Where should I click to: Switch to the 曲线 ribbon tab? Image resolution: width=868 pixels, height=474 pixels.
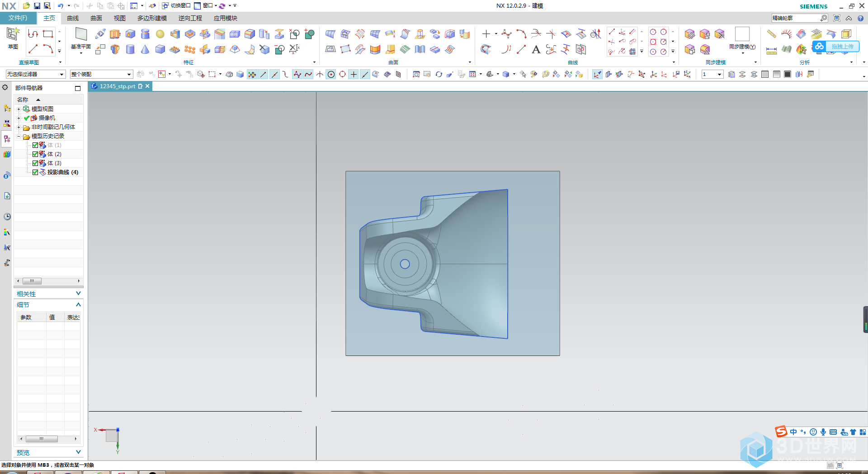click(x=73, y=18)
